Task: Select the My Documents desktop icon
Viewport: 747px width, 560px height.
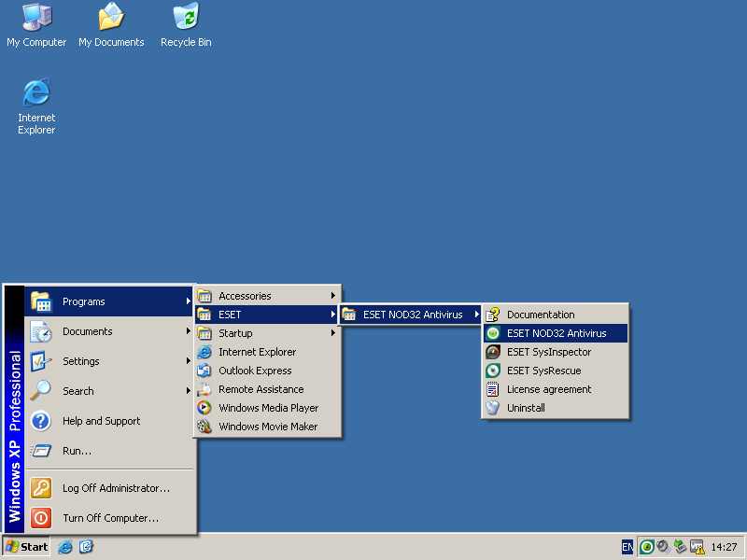Action: pos(111,25)
